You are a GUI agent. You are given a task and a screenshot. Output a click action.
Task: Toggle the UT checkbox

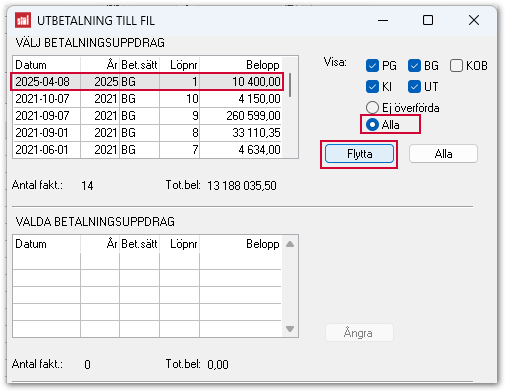point(414,87)
